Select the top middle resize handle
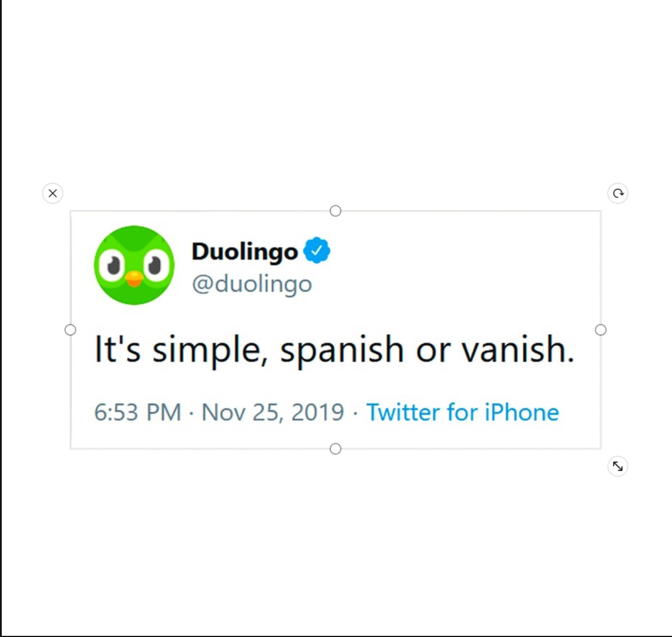672x637 pixels. (x=335, y=211)
